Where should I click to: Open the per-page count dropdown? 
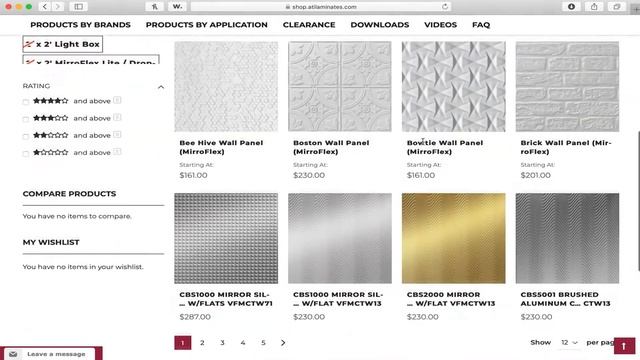click(x=569, y=342)
